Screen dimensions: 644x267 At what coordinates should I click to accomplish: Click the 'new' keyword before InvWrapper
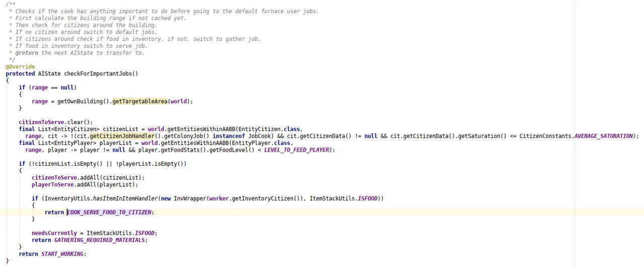tap(166, 198)
